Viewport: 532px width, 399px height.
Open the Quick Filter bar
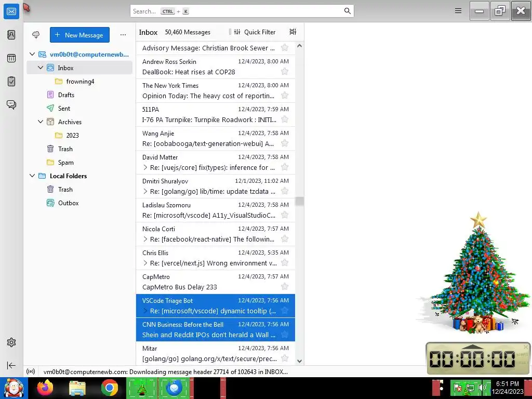click(x=255, y=32)
